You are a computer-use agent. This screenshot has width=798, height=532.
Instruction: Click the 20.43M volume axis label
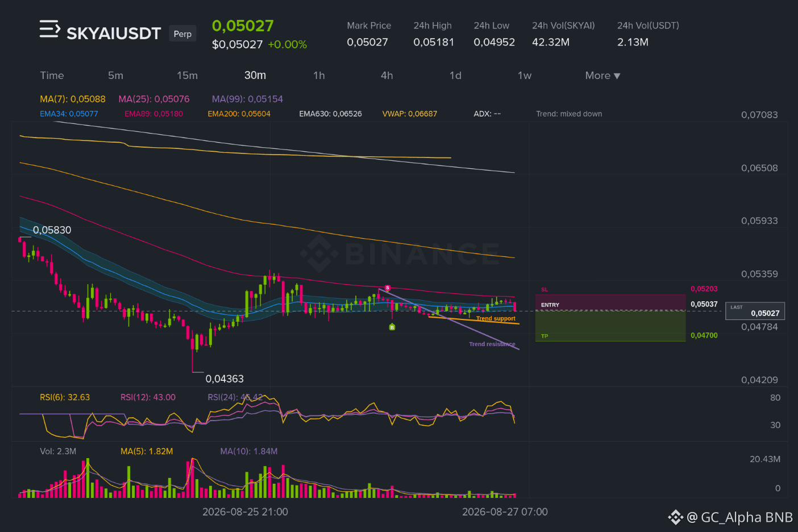(x=765, y=459)
